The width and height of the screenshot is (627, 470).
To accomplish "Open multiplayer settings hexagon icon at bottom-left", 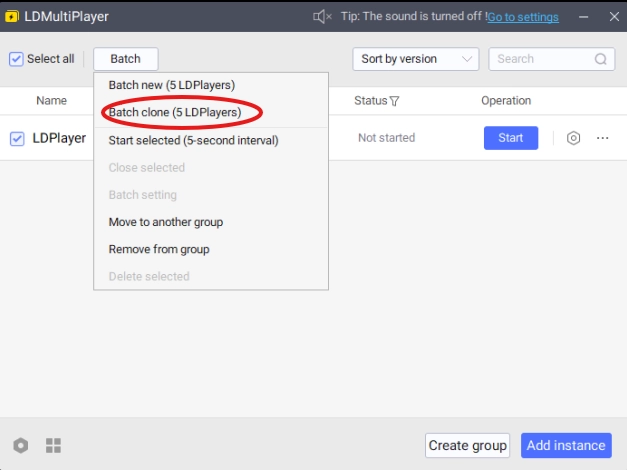I will coord(20,445).
